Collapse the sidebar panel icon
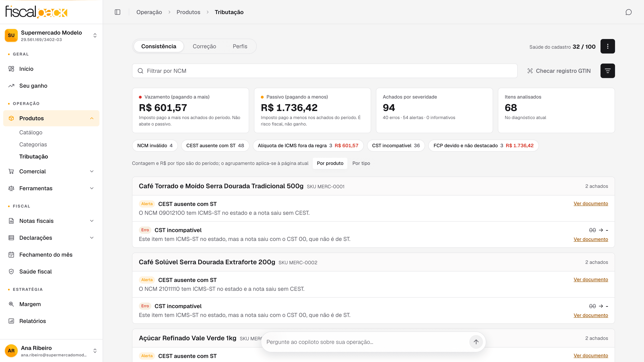Viewport: 644px width, 362px height. coord(118,12)
